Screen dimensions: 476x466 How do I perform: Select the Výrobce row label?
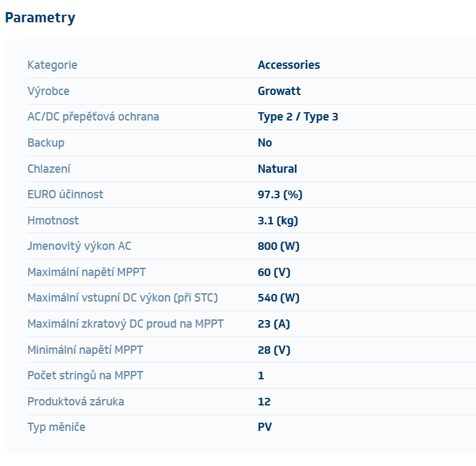point(48,91)
